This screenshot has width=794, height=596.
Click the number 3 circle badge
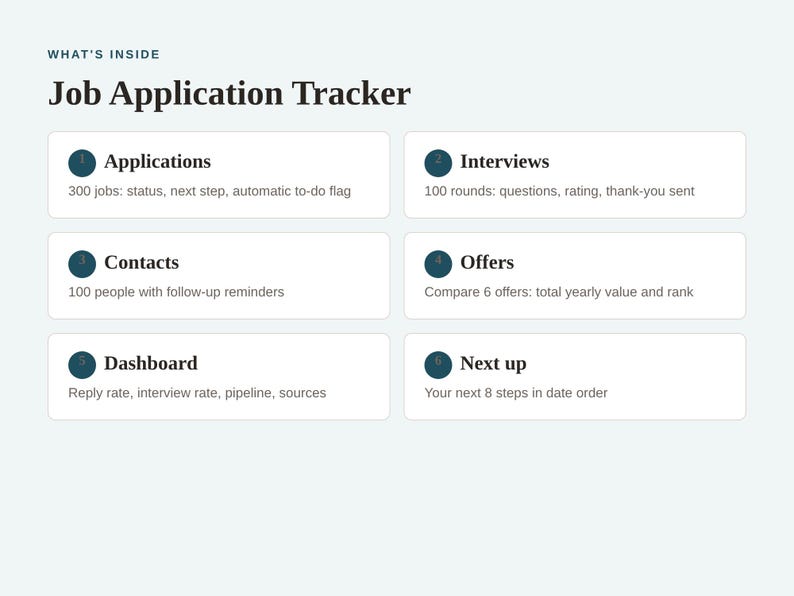(82, 264)
